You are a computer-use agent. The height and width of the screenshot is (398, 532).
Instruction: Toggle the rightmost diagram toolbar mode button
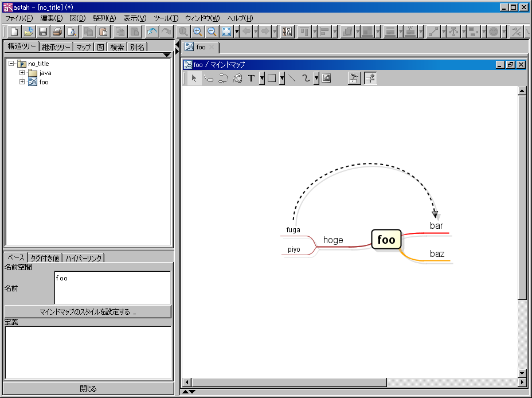[370, 79]
